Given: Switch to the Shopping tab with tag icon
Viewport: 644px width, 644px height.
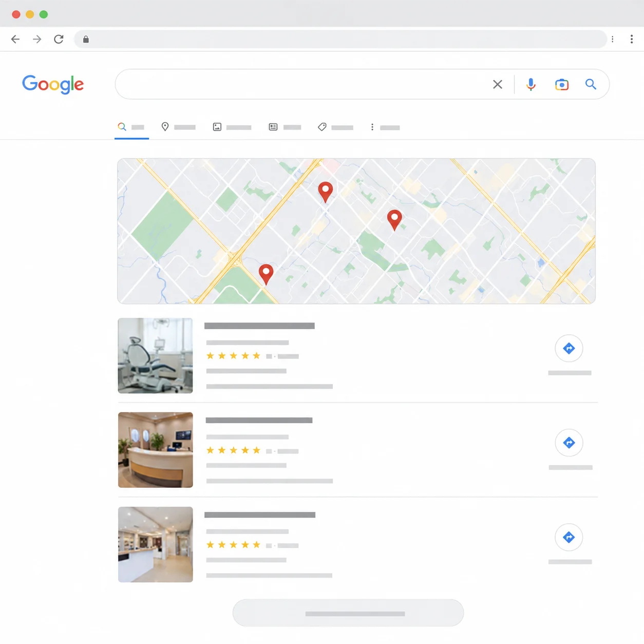Looking at the screenshot, I should click(x=335, y=127).
